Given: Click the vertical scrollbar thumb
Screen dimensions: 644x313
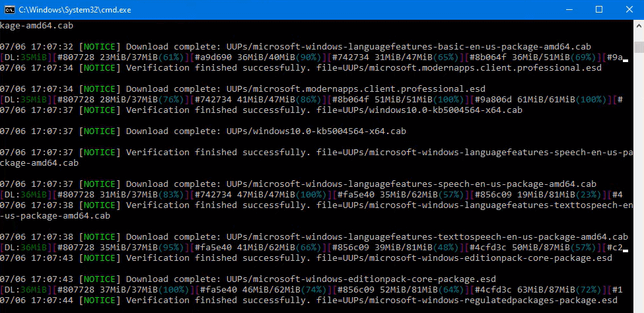Looking at the screenshot, I should point(638,46).
